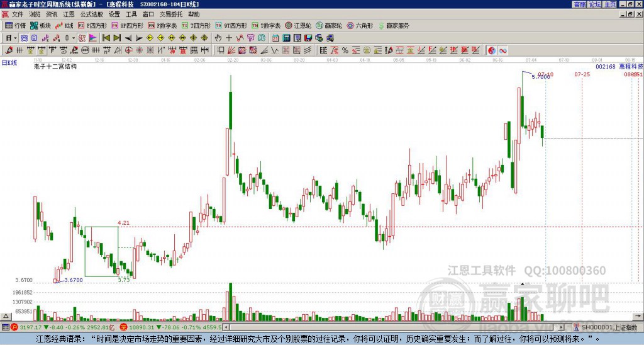The width and height of the screenshot is (644, 345).
Task: Select the hand pan tool
Action: pyautogui.click(x=218, y=38)
